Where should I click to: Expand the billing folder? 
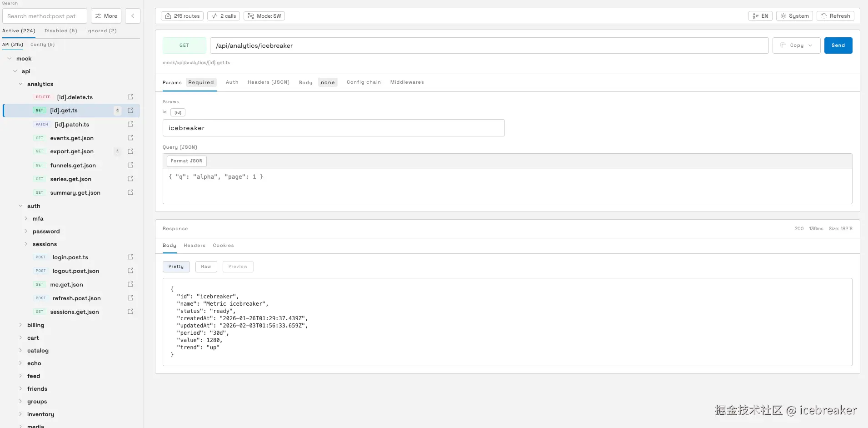(20, 325)
